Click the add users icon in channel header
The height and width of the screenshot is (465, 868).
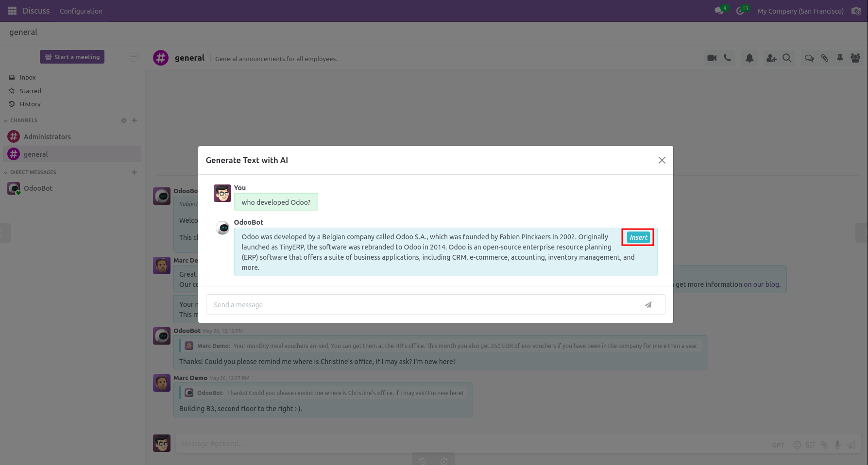[771, 58]
